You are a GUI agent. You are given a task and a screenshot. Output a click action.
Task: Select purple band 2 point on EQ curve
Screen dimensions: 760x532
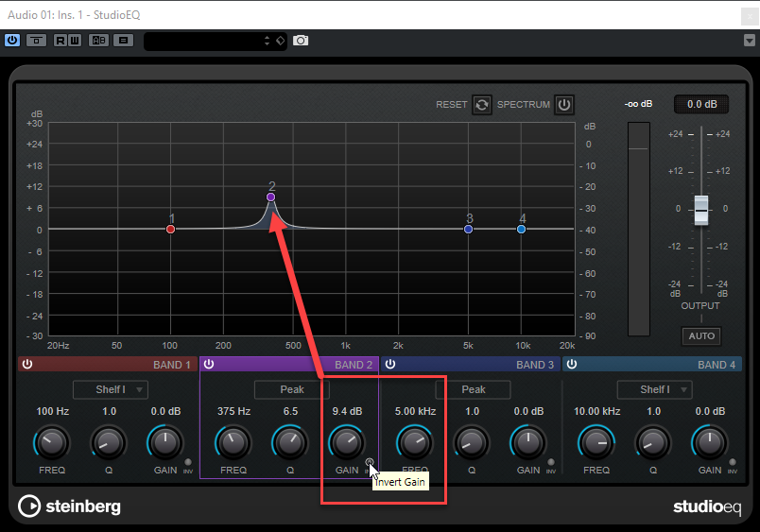[x=271, y=197]
